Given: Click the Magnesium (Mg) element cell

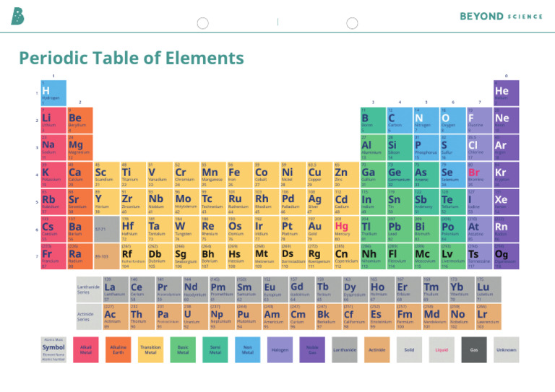Looking at the screenshot, I should (80, 147).
